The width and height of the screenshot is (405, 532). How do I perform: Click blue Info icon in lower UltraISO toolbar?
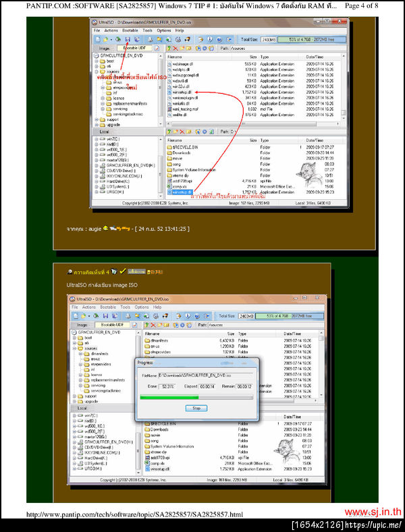coord(188,316)
